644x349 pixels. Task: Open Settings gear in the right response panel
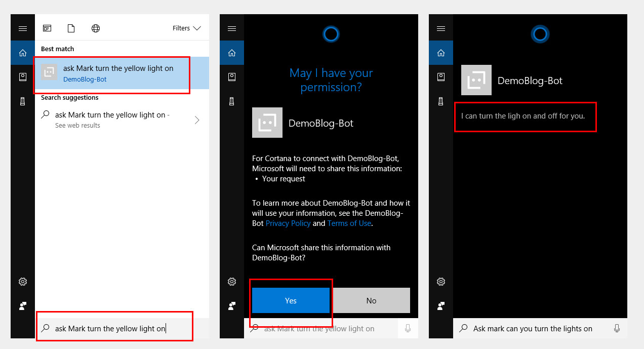tap(441, 282)
